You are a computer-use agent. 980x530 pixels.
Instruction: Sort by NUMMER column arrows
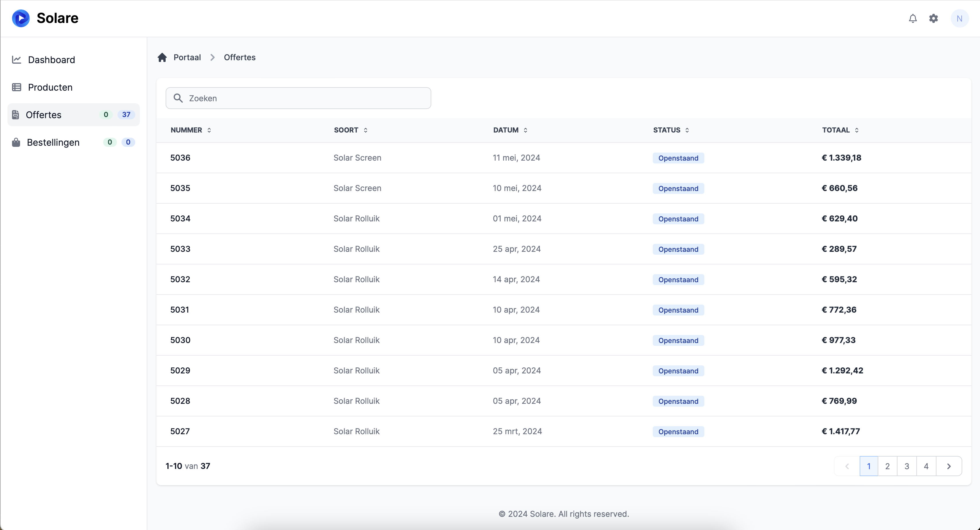(209, 130)
